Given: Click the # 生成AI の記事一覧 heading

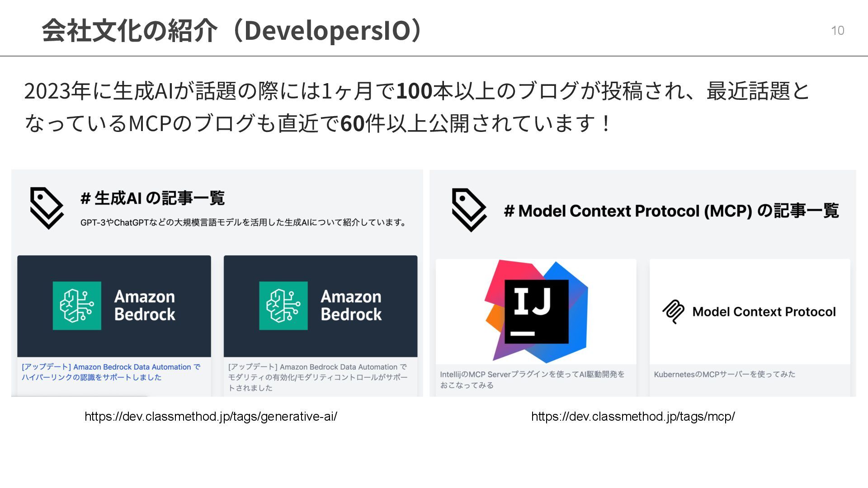Looking at the screenshot, I should (152, 198).
